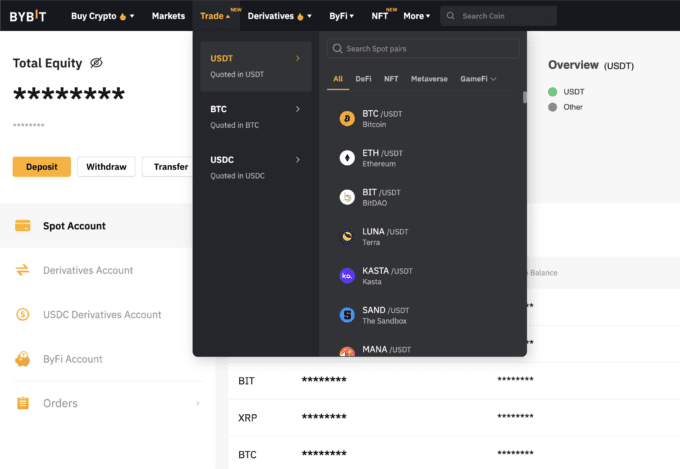The height and width of the screenshot is (469, 680).
Task: Expand the Orders submenu arrow
Action: (197, 403)
